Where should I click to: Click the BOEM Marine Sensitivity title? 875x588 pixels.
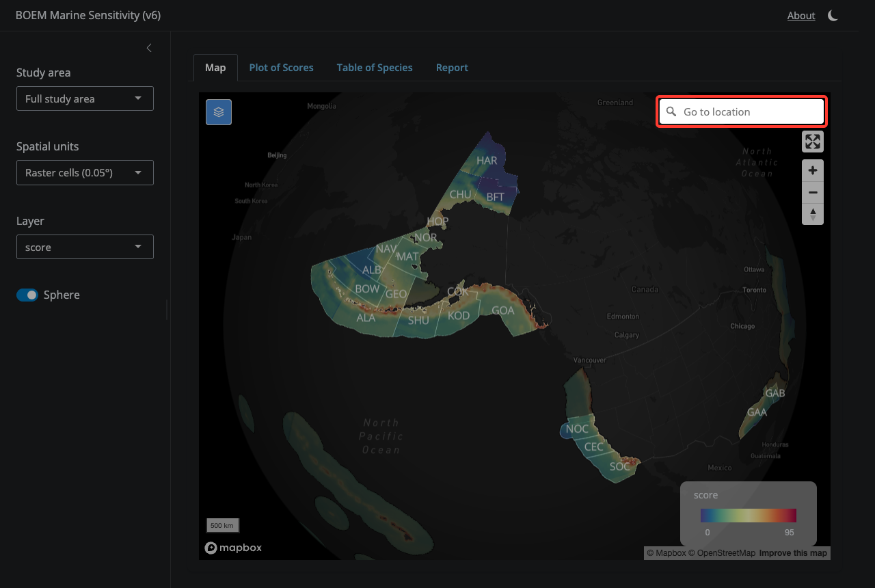[88, 15]
